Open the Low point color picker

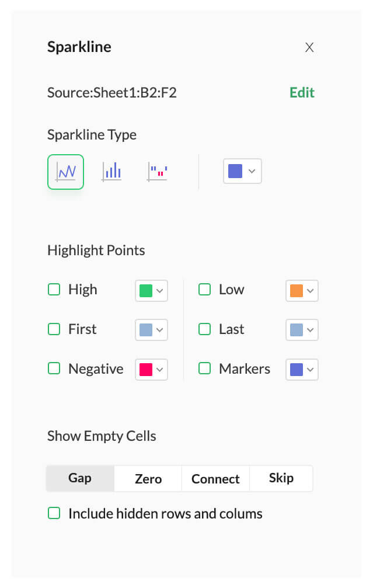(301, 290)
